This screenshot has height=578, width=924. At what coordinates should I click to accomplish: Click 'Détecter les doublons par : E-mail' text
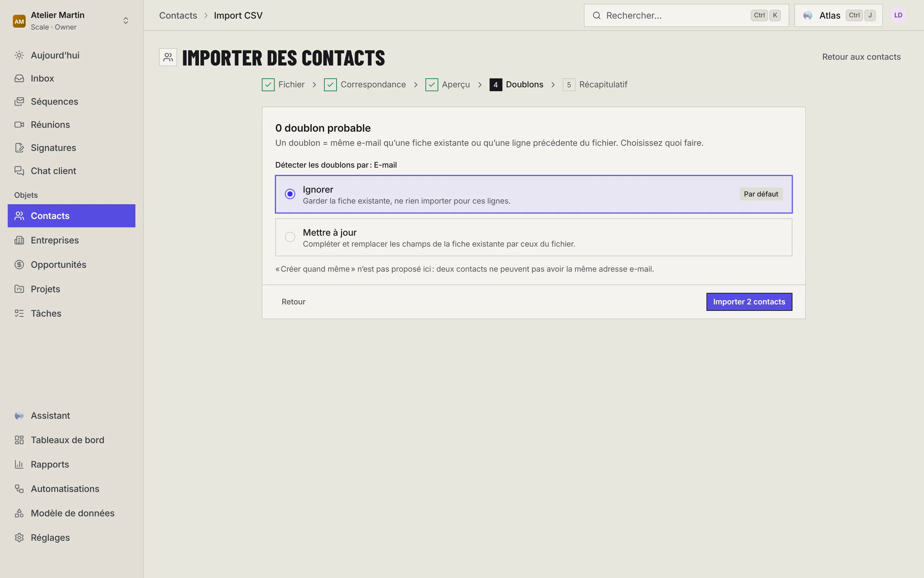pos(336,165)
